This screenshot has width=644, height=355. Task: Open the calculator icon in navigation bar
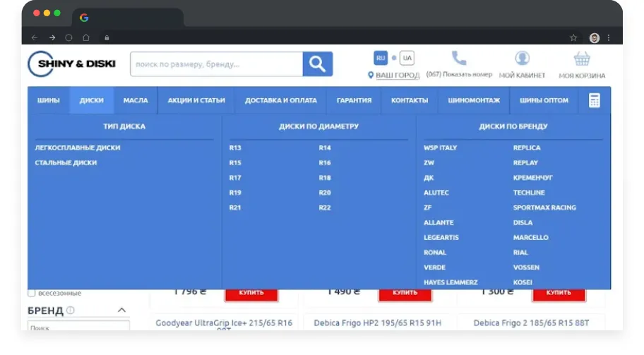pyautogui.click(x=595, y=100)
